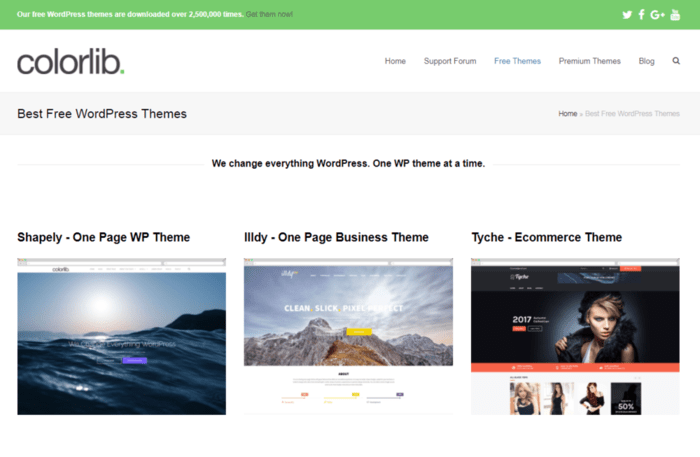The width and height of the screenshot is (700, 457).
Task: Navigate to the Blog page
Action: pos(646,61)
